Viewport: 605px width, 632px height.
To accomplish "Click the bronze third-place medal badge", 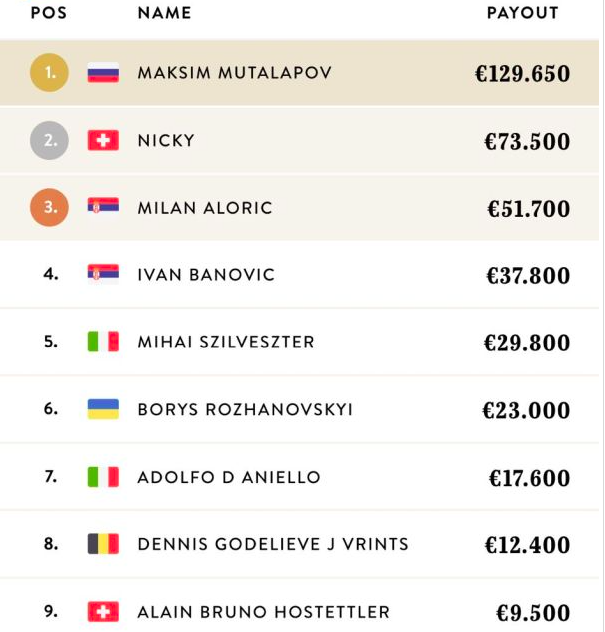I will (50, 208).
